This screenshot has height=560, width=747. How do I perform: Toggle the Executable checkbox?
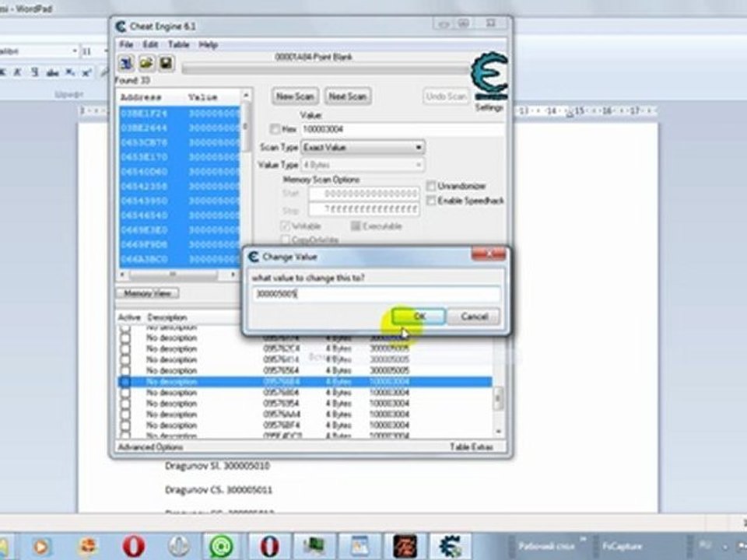point(356,226)
